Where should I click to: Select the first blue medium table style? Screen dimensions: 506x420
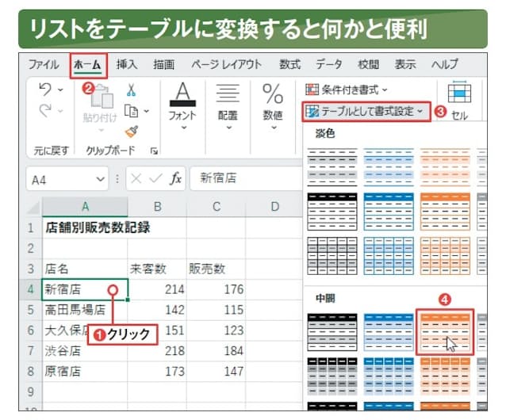pyautogui.click(x=389, y=332)
